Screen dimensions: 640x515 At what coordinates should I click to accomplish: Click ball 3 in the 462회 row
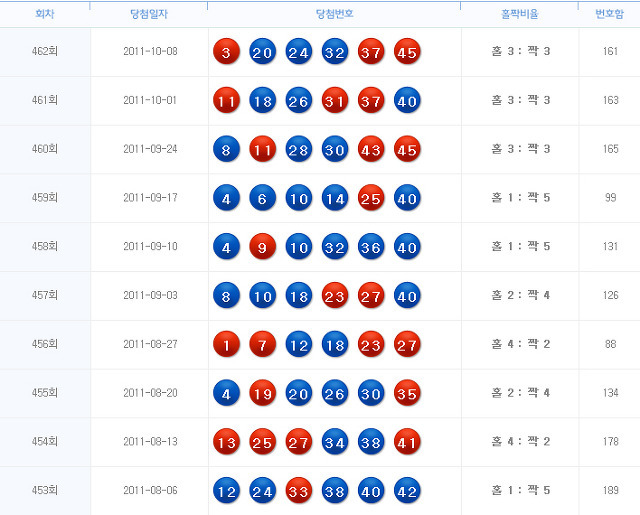(x=226, y=51)
